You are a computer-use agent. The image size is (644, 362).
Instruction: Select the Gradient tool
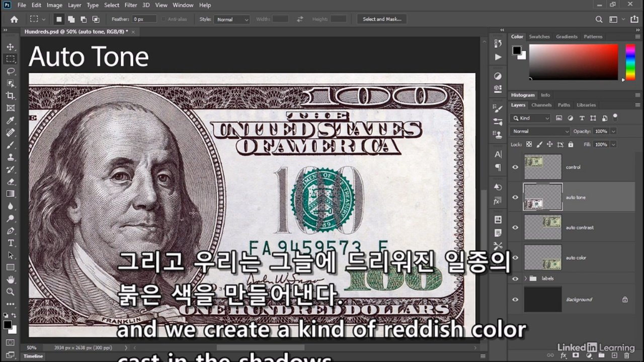[11, 194]
